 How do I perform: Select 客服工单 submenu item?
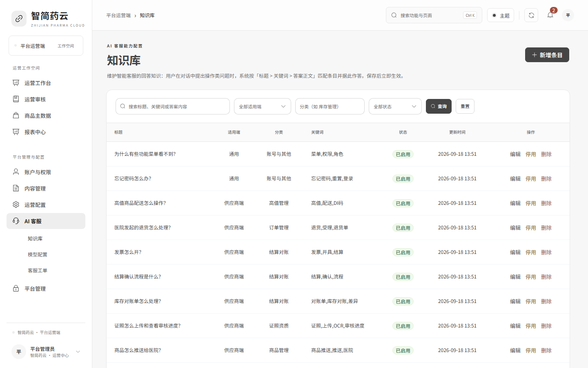(x=38, y=270)
